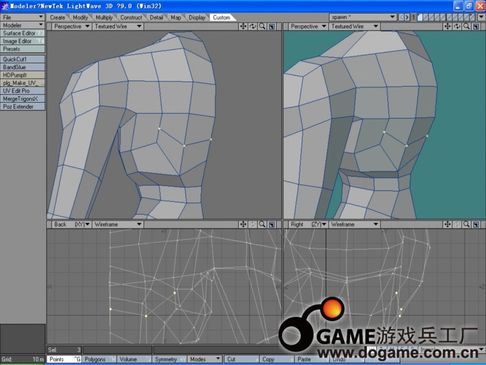Maximize the Back wireframe viewport
This screenshot has height=365, width=486.
272,224
